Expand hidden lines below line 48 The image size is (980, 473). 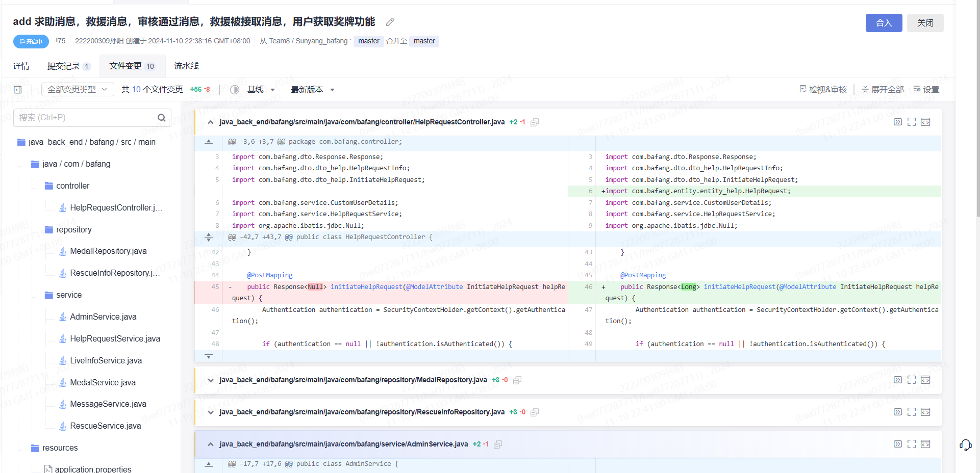pos(209,356)
